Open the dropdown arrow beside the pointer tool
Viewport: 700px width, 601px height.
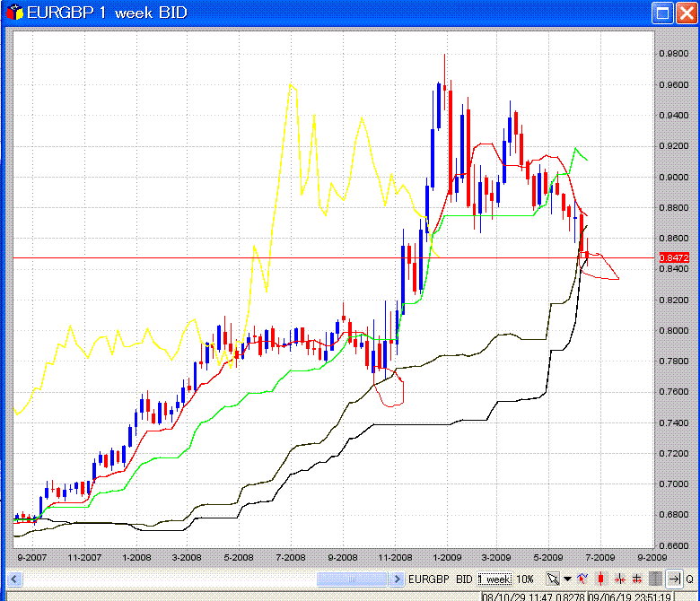point(567,579)
